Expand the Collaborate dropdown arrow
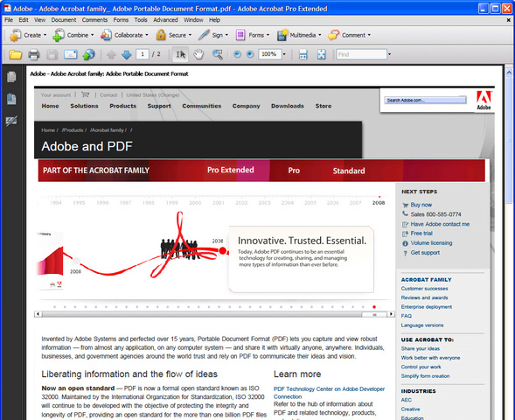 pos(147,35)
